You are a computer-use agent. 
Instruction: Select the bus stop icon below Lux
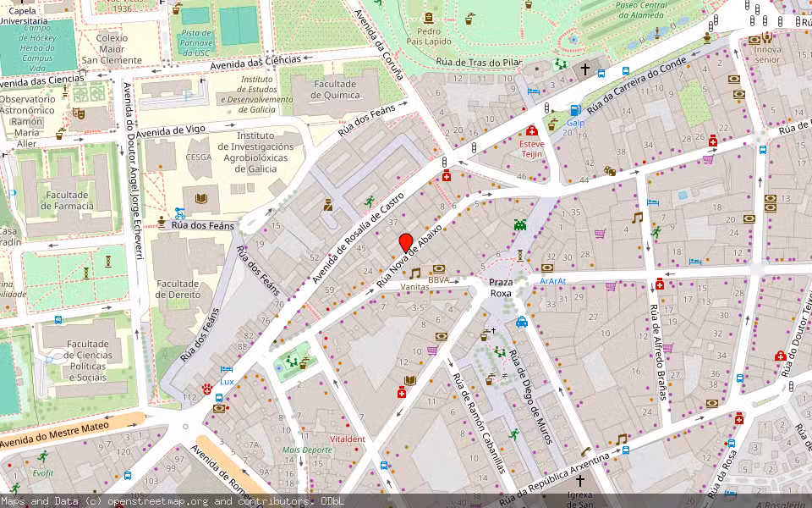point(219,398)
